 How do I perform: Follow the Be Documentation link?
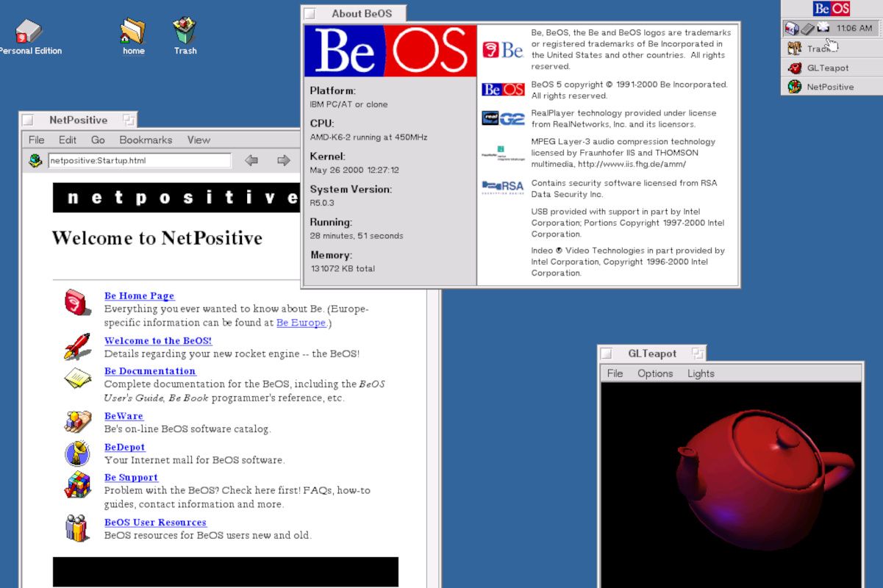coord(150,371)
